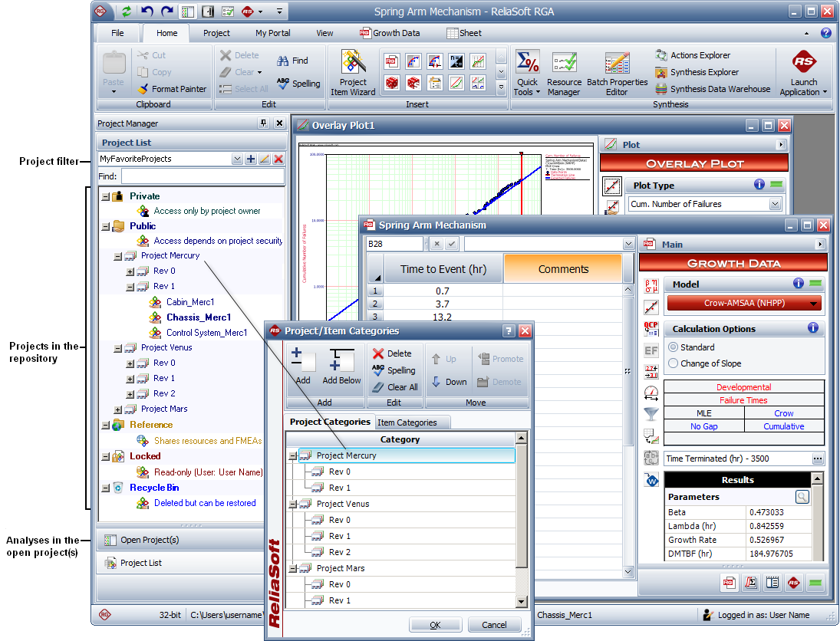Open the Project Item Wizard

click(353, 74)
